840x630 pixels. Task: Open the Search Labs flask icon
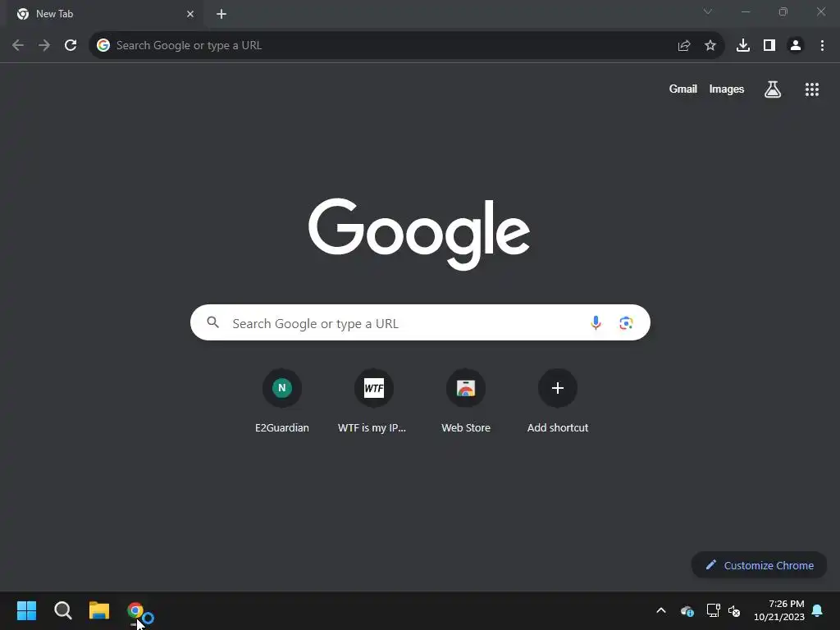[x=773, y=89]
